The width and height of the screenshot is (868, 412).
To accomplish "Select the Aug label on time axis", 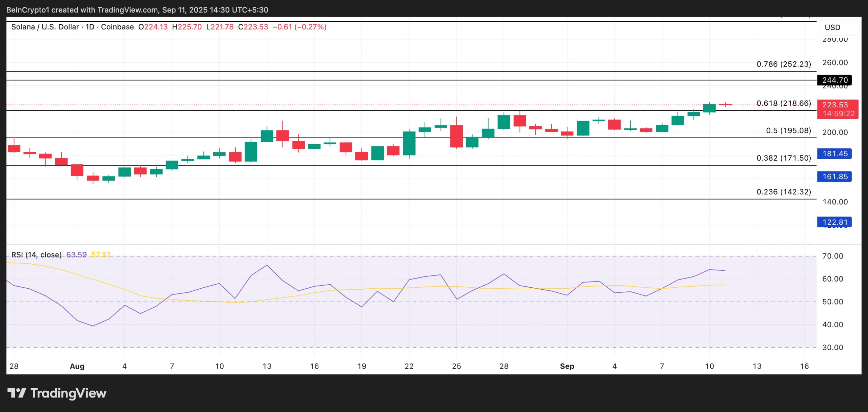I will (x=77, y=366).
